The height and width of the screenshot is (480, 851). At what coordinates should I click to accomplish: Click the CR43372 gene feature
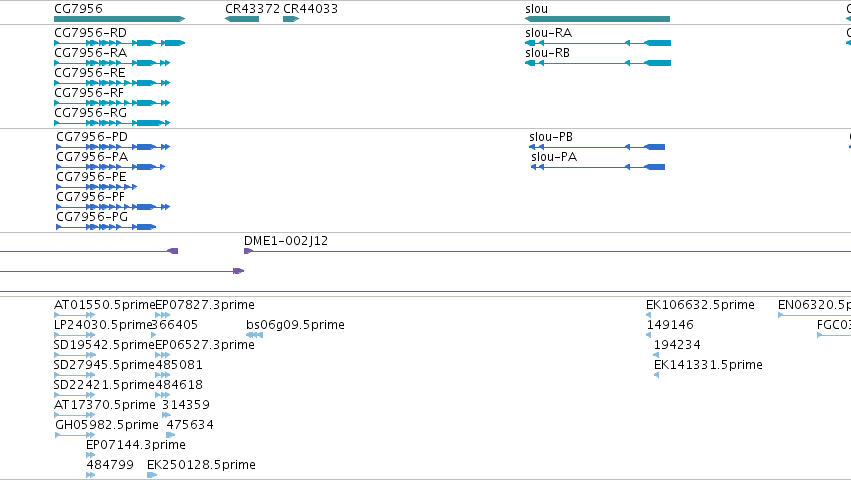[x=242, y=19]
